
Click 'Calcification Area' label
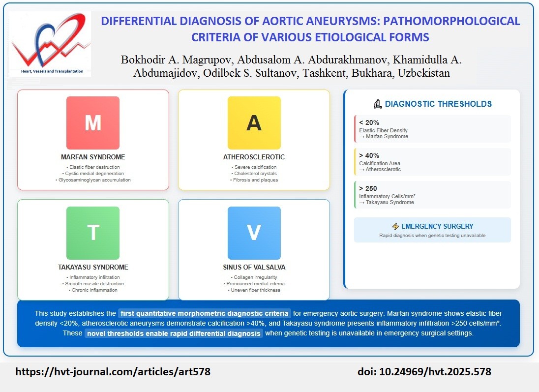380,163
